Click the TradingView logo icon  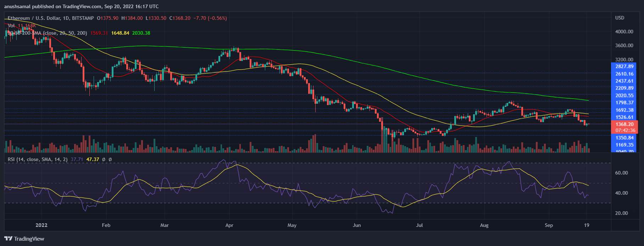coord(8,239)
